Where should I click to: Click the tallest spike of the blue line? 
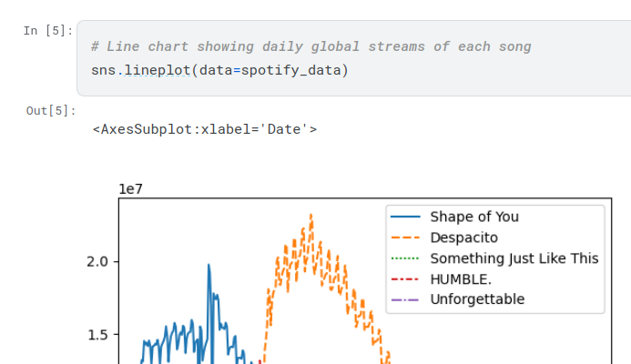[209, 266]
